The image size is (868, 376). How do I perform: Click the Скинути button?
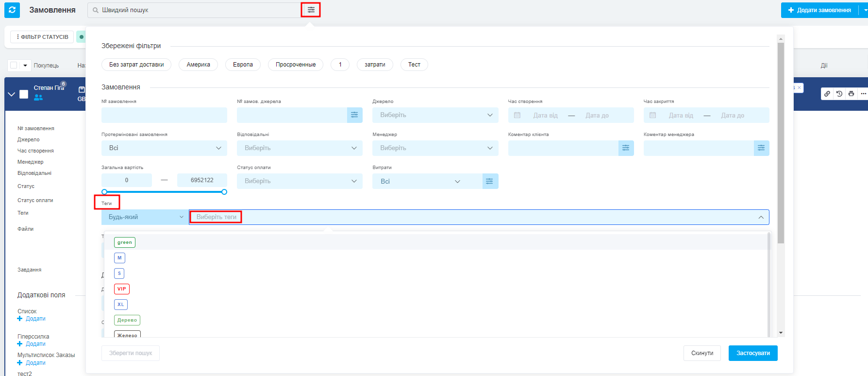[x=701, y=353]
